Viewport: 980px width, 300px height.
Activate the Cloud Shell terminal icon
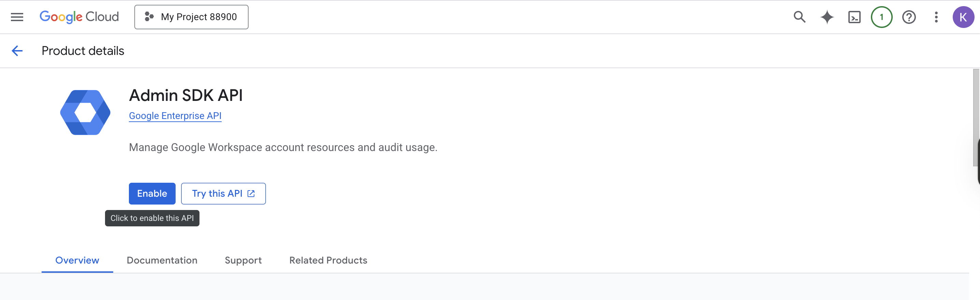(854, 17)
